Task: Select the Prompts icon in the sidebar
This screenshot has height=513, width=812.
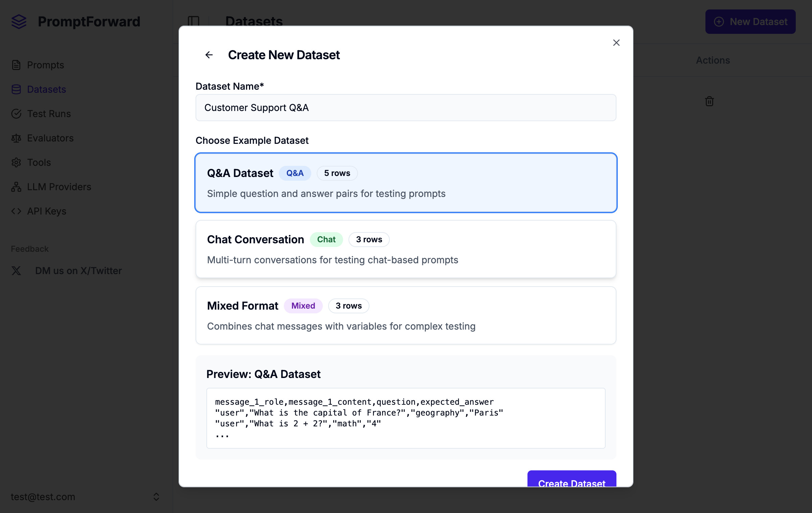Action: click(17, 65)
